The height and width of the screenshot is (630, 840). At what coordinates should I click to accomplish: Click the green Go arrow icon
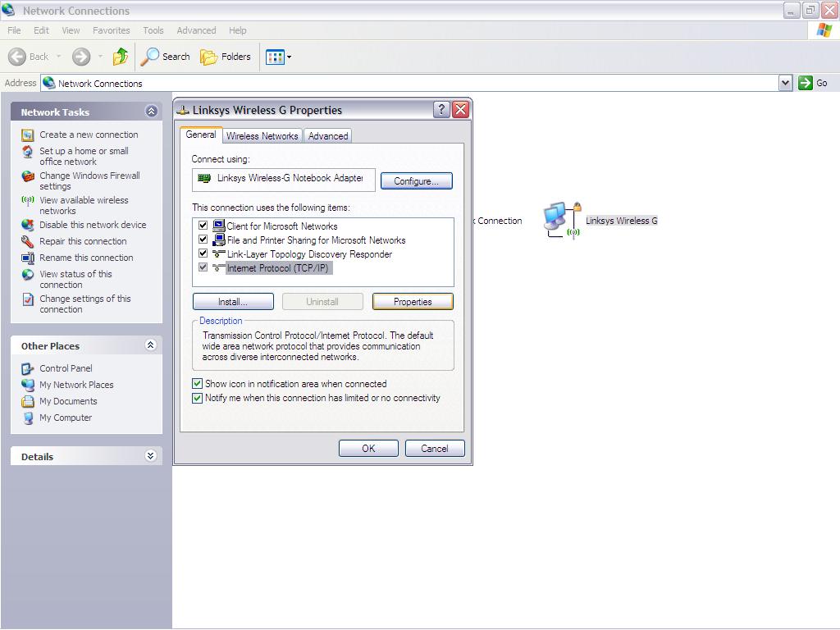pos(806,83)
